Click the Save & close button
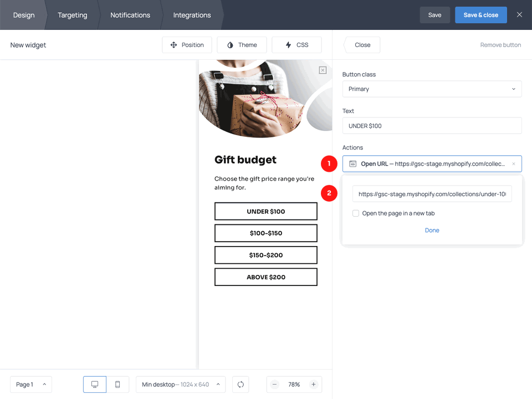The height and width of the screenshot is (399, 532). pyautogui.click(x=480, y=15)
